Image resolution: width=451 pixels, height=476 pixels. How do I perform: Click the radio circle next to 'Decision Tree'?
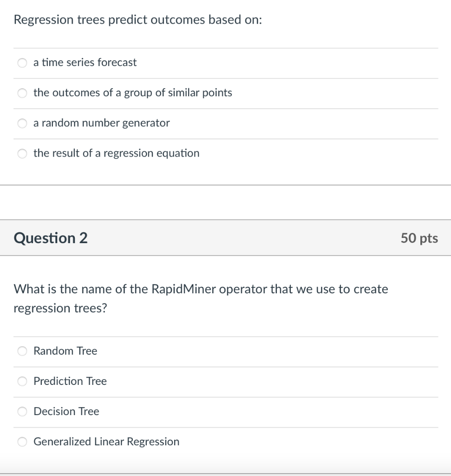tap(22, 411)
